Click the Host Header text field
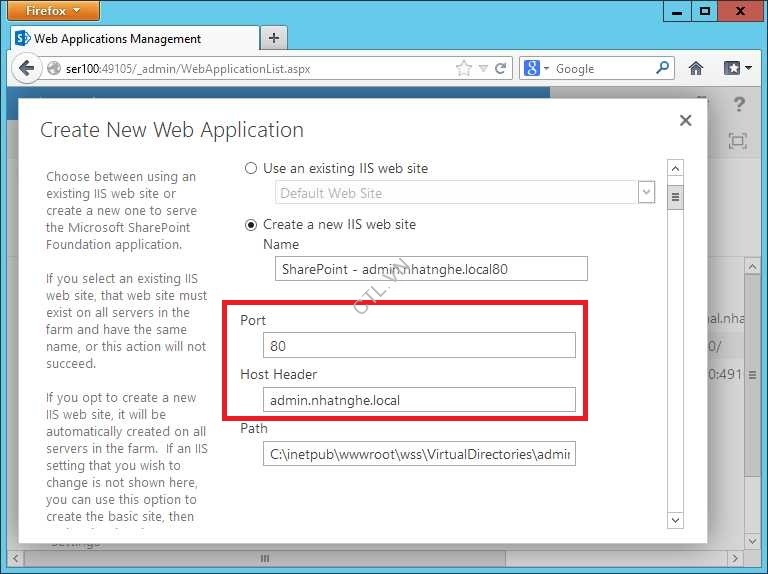Image resolution: width=768 pixels, height=574 pixels. tap(419, 400)
